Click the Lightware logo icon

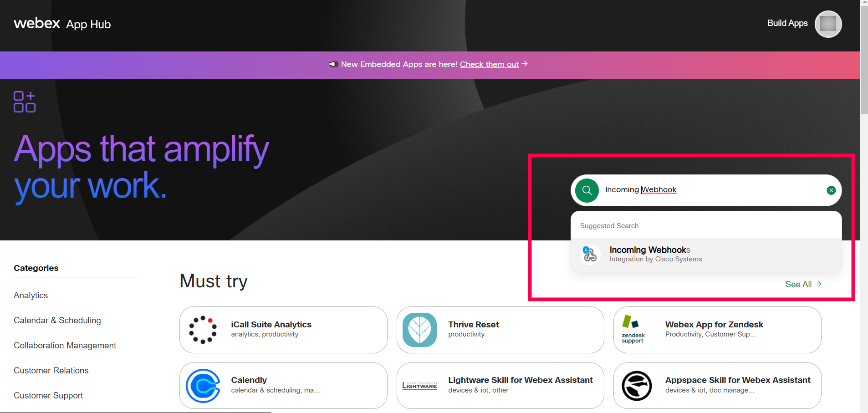coord(419,385)
